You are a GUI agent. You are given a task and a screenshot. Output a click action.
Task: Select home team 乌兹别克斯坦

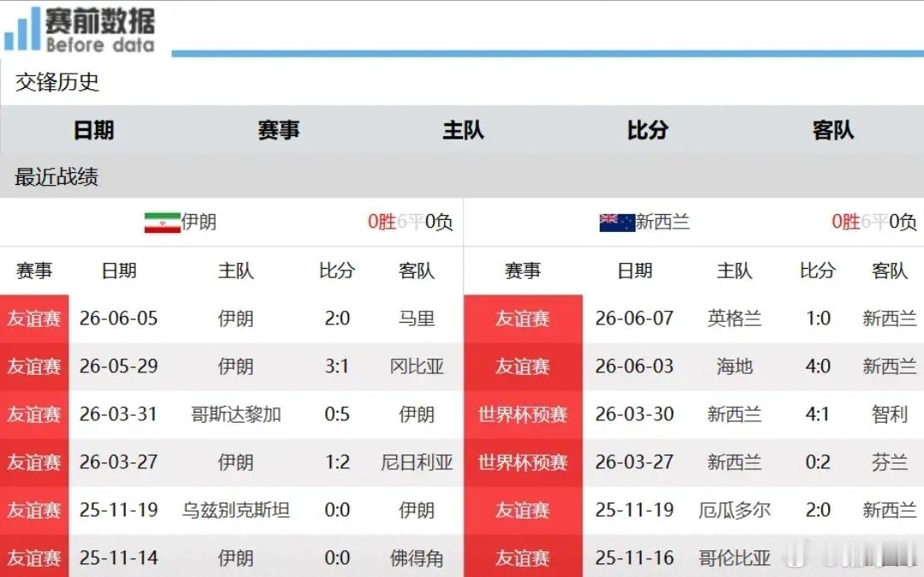[x=236, y=509]
